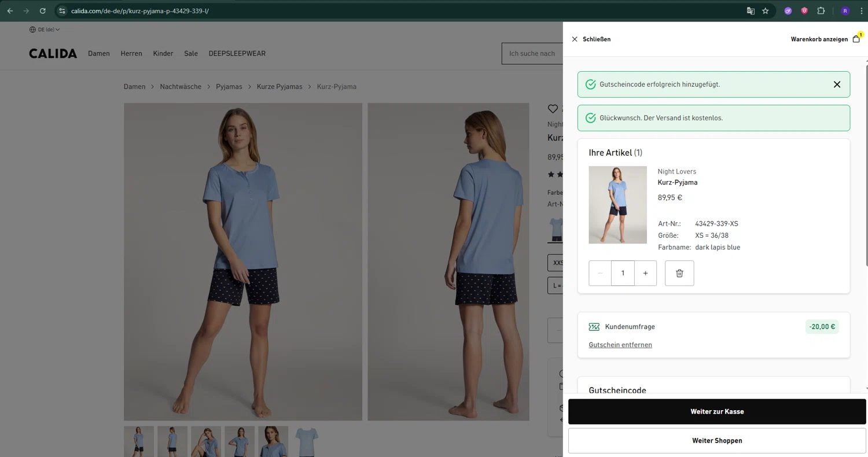This screenshot has height=457, width=868.
Task: Click the browser forward arrow
Action: [26, 10]
